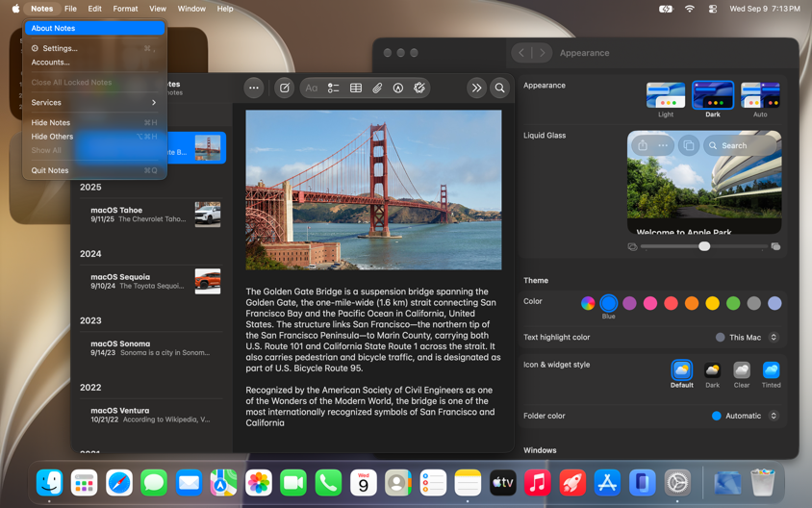Image resolution: width=812 pixels, height=508 pixels.
Task: Adjust the Liquid Glass slider handle
Action: pos(704,246)
